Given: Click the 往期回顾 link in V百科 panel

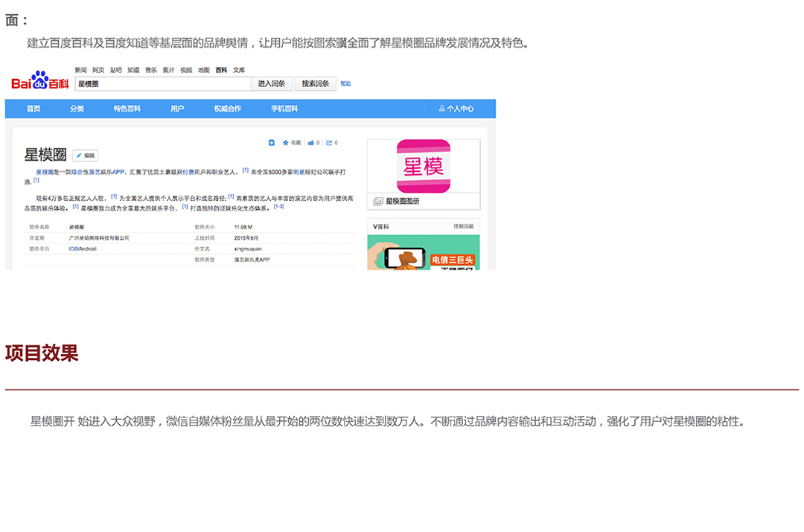Looking at the screenshot, I should click(464, 226).
